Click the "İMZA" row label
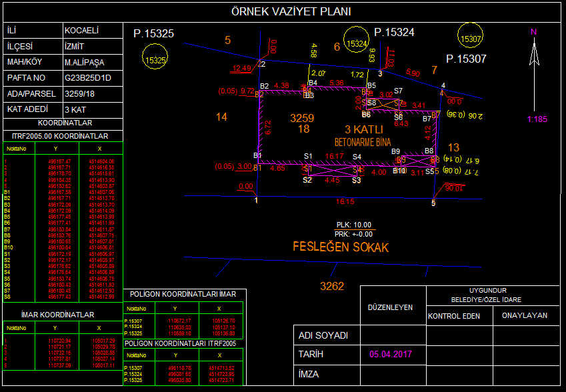The height and width of the screenshot is (392, 566). pyautogui.click(x=309, y=374)
